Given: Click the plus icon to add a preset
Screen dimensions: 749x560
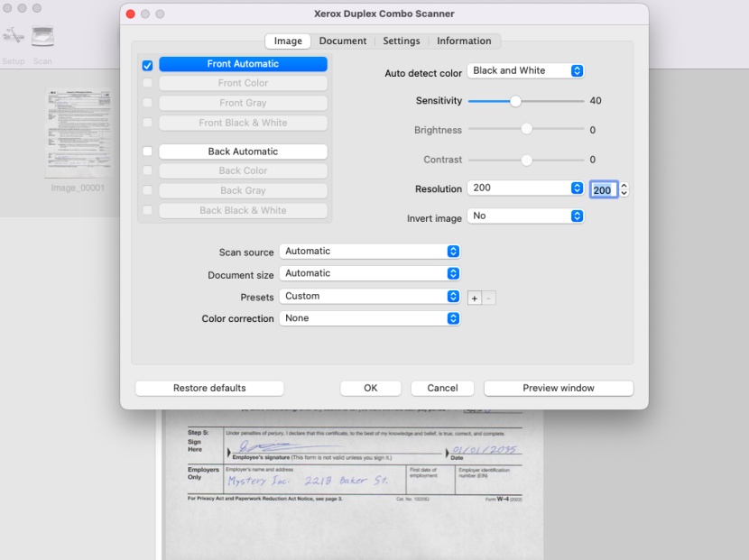Looking at the screenshot, I should point(473,297).
